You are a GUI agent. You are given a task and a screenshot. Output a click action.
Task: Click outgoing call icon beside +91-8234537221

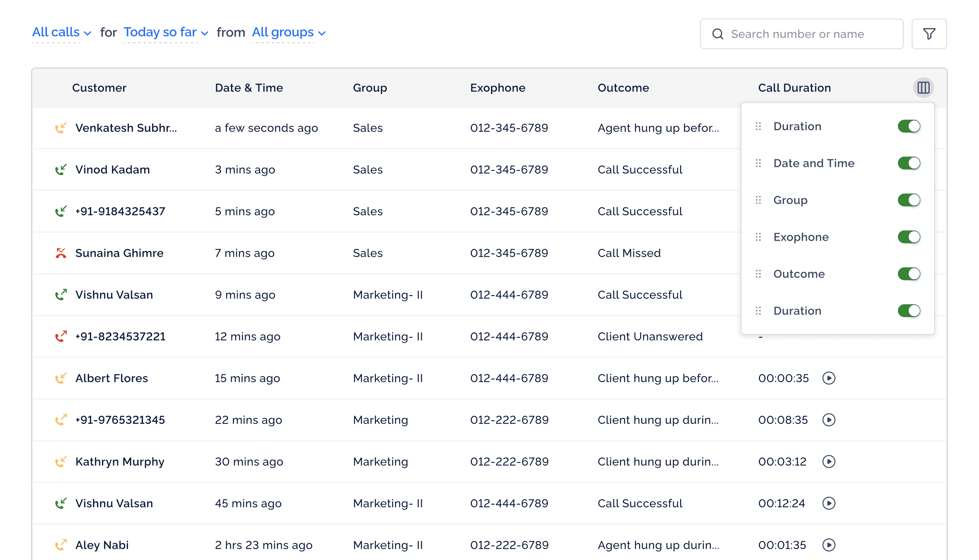[x=61, y=337]
